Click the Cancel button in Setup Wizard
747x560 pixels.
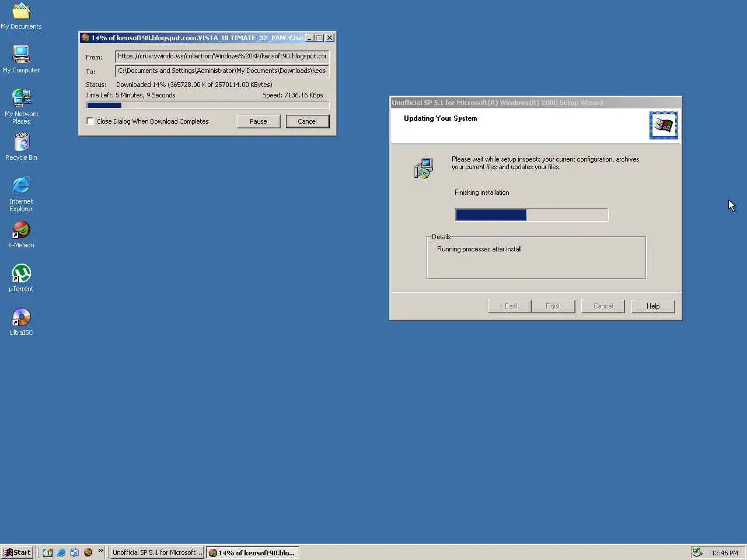[x=603, y=306]
